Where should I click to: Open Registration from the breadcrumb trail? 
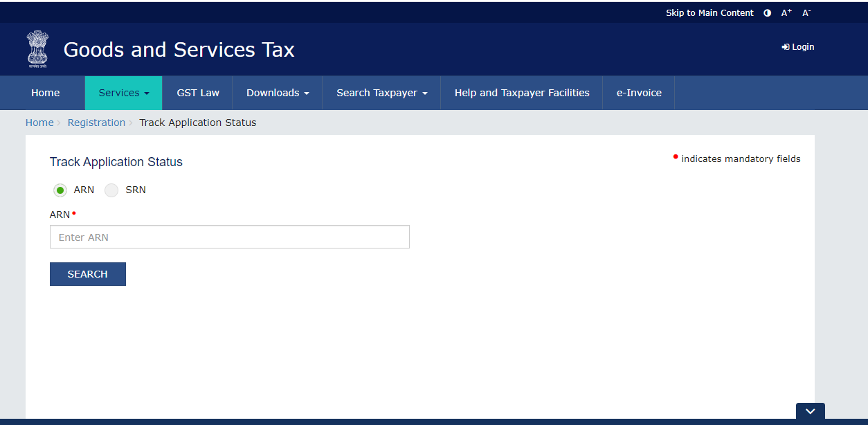(x=96, y=122)
